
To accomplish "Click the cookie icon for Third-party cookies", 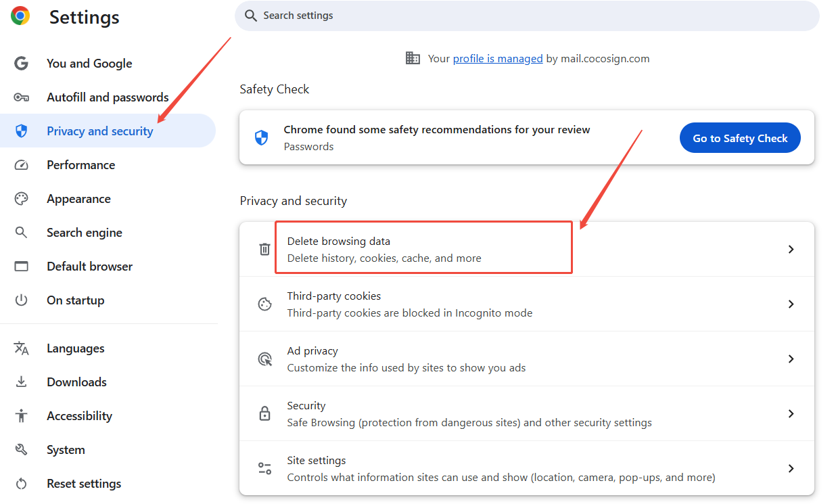I will 265,304.
